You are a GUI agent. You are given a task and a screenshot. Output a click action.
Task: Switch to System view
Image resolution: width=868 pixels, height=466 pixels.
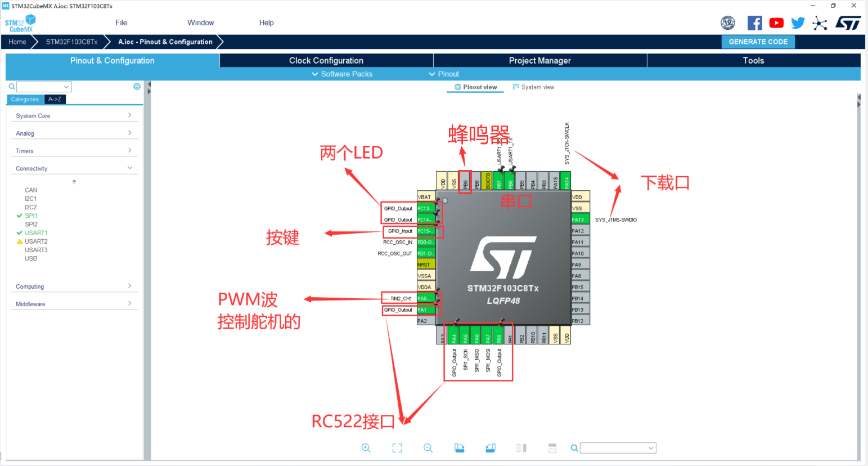(533, 87)
